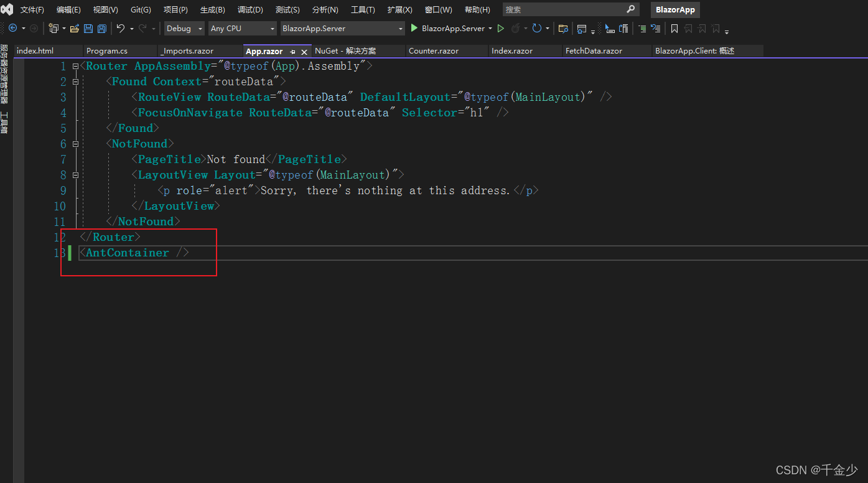The image size is (868, 483).
Task: Open the 服务器资源管理器 side panel tab
Action: coord(4,74)
